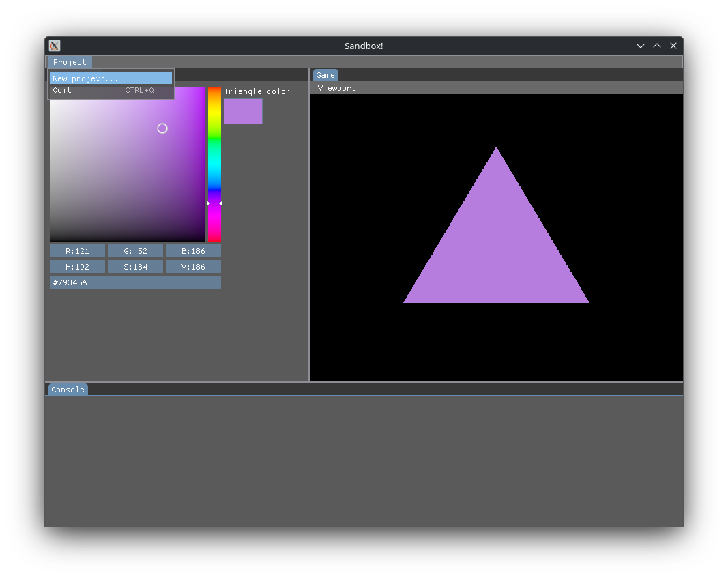Maximize the Sandbox! window
The image size is (728, 580).
tap(657, 46)
